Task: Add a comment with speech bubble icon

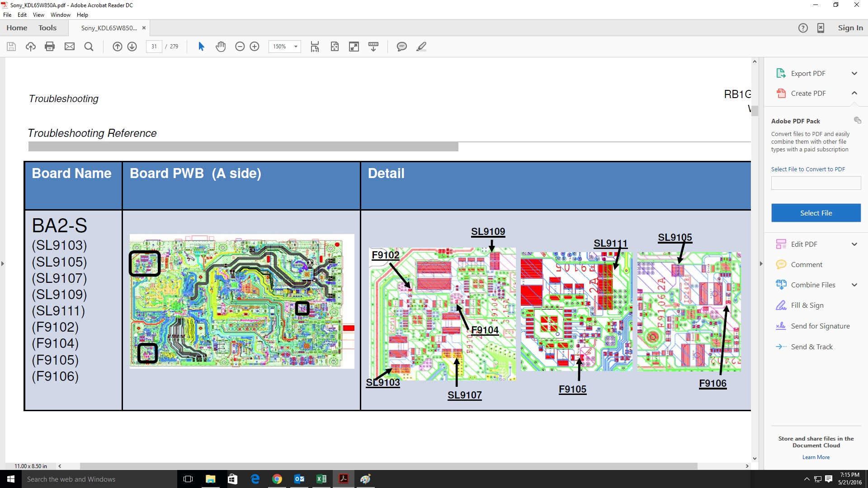Action: pos(401,47)
